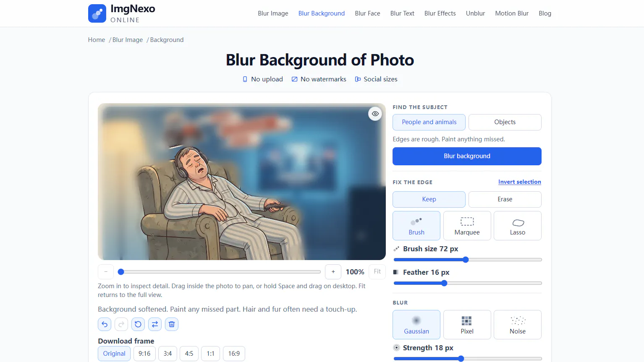Toggle the preview eye on the photo

(375, 114)
